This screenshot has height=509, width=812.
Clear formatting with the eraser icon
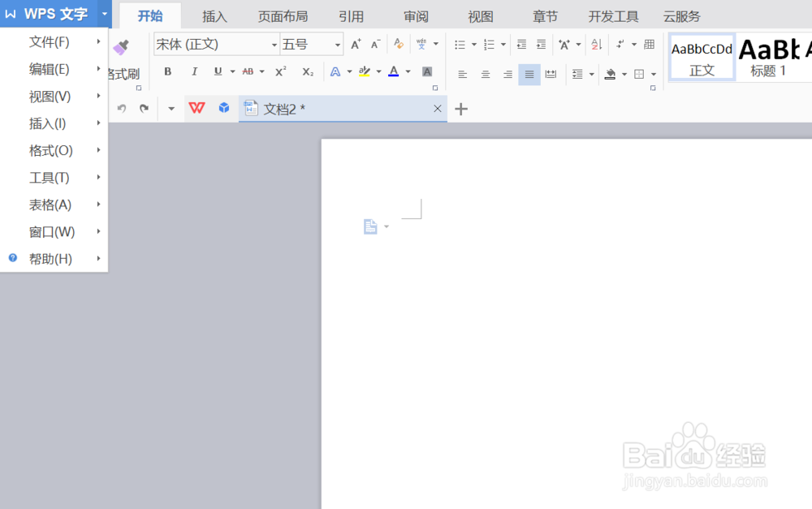pyautogui.click(x=398, y=45)
